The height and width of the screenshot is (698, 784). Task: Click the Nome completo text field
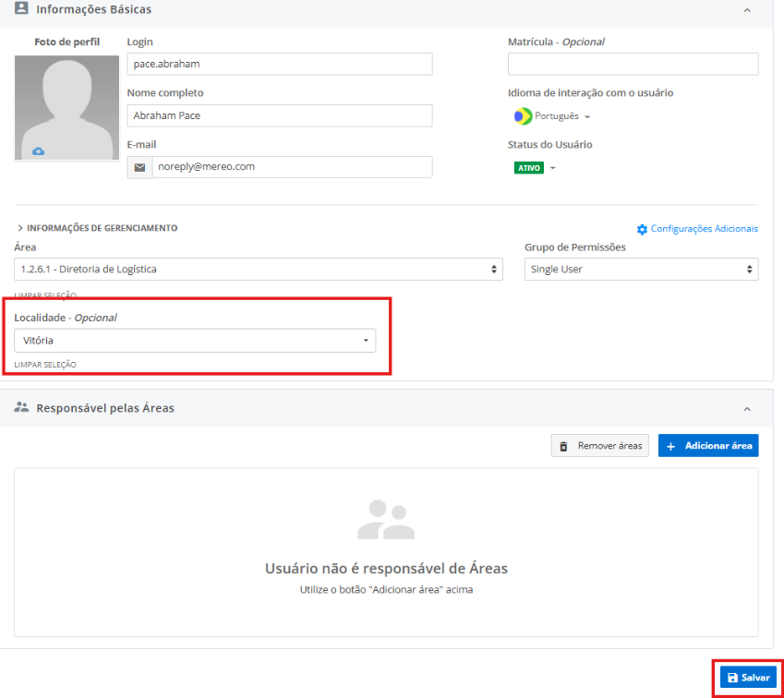(279, 115)
